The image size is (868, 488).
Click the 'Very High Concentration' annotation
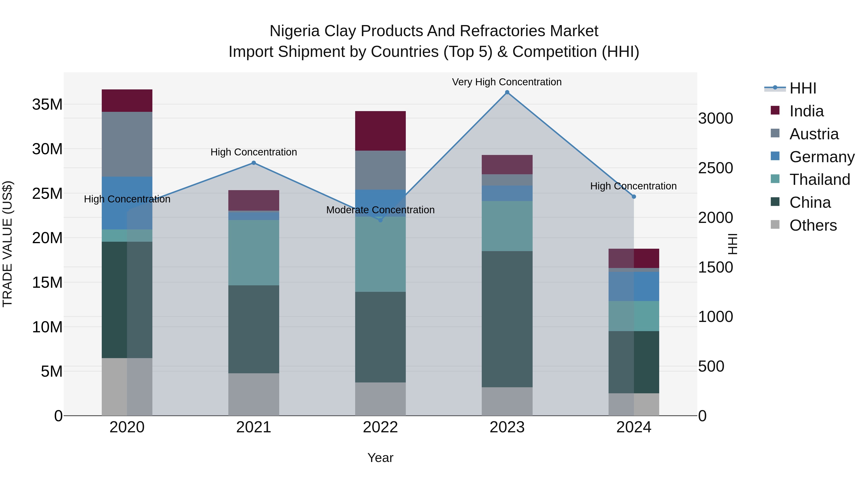(x=507, y=82)
